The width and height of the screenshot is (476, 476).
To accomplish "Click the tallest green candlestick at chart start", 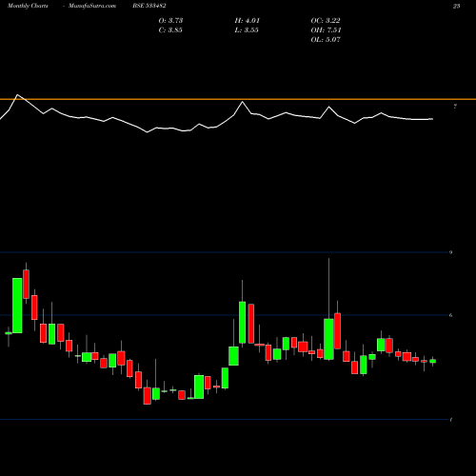I will click(x=17, y=306).
